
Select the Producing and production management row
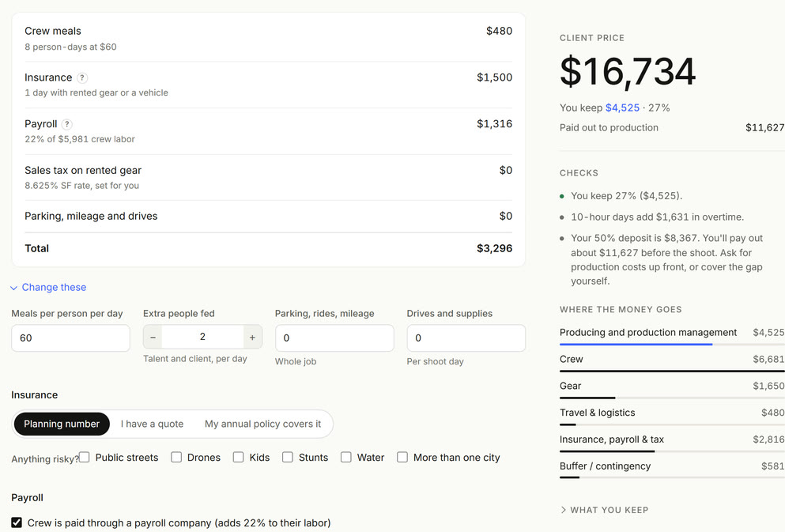pyautogui.click(x=672, y=336)
